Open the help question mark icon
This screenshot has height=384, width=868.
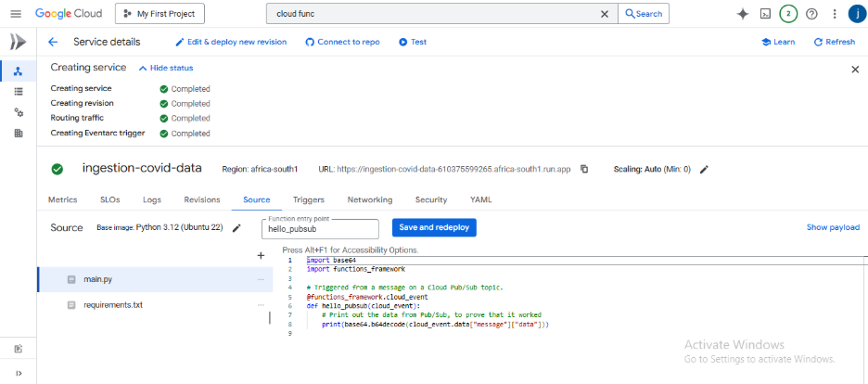(x=811, y=14)
